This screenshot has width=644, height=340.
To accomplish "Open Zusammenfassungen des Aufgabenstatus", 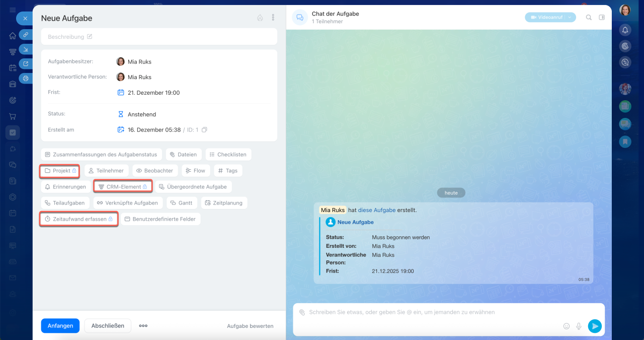I will pos(101,155).
